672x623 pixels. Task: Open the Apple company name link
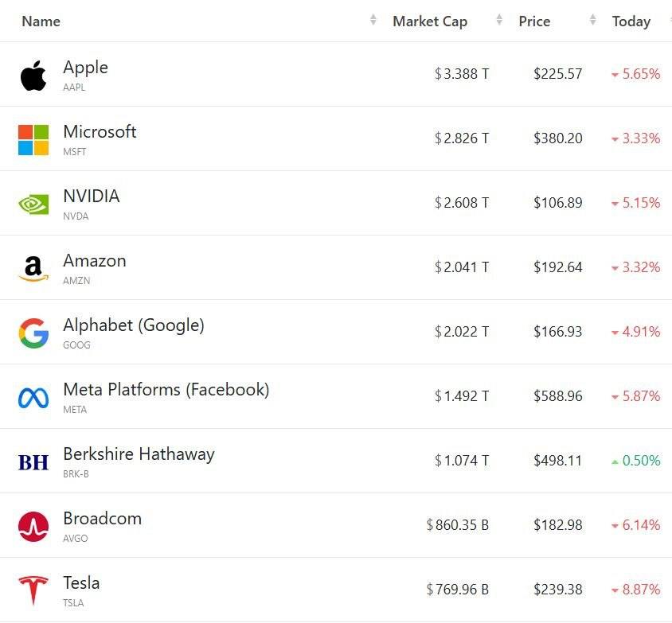85,68
